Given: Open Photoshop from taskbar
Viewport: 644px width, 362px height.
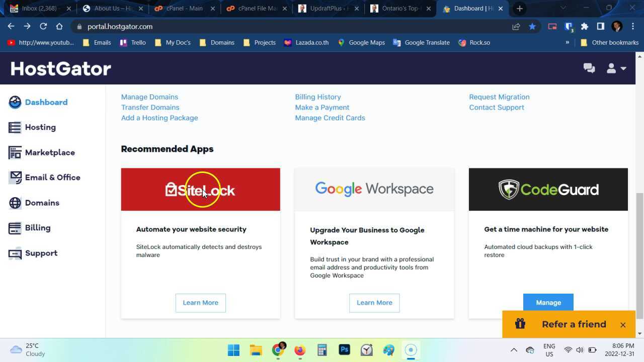Looking at the screenshot, I should (x=345, y=350).
